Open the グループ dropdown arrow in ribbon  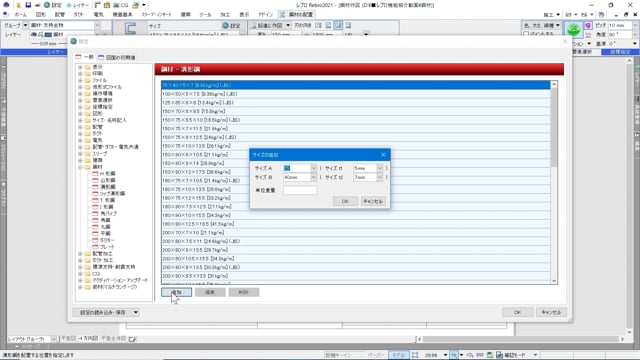click(25, 25)
